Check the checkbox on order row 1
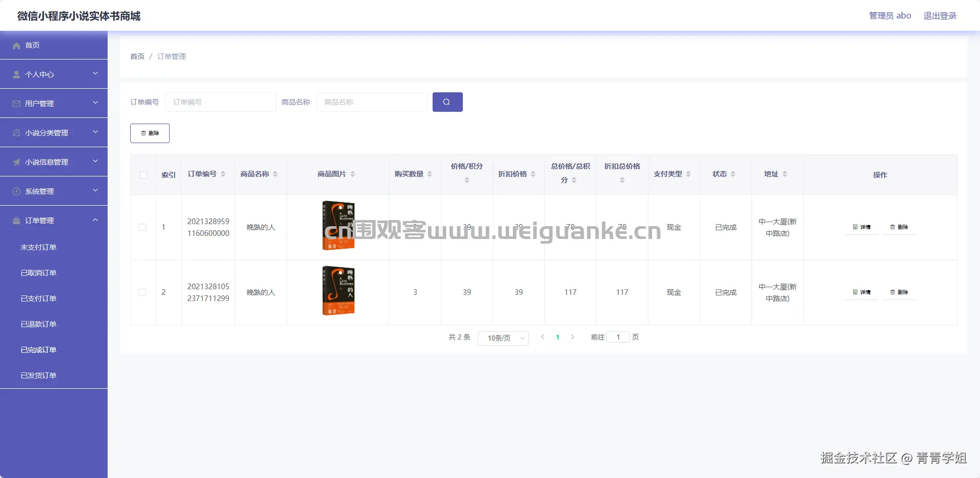 click(143, 227)
